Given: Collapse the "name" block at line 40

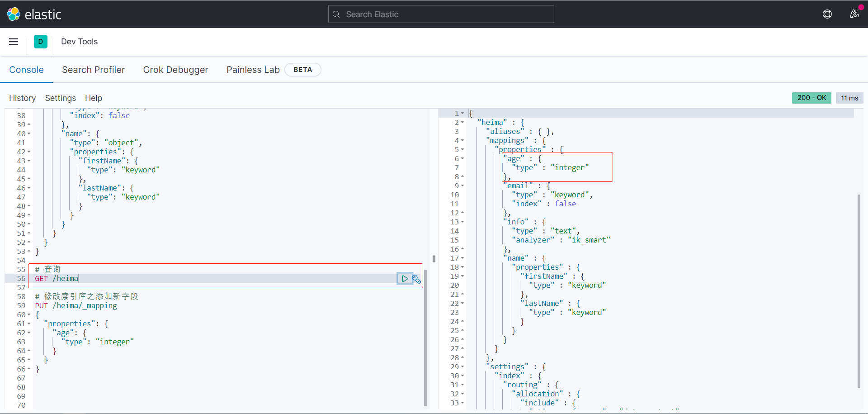Looking at the screenshot, I should (29, 134).
